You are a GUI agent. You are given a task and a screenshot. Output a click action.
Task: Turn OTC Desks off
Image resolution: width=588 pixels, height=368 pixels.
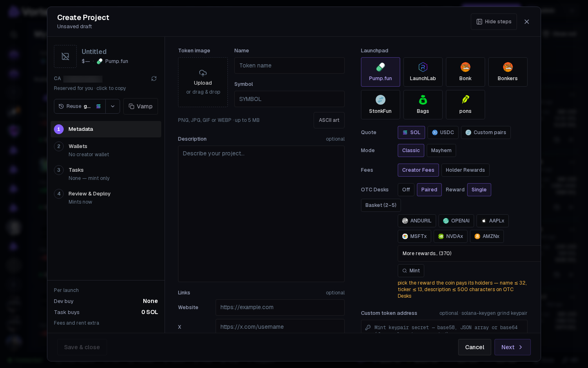pos(406,190)
